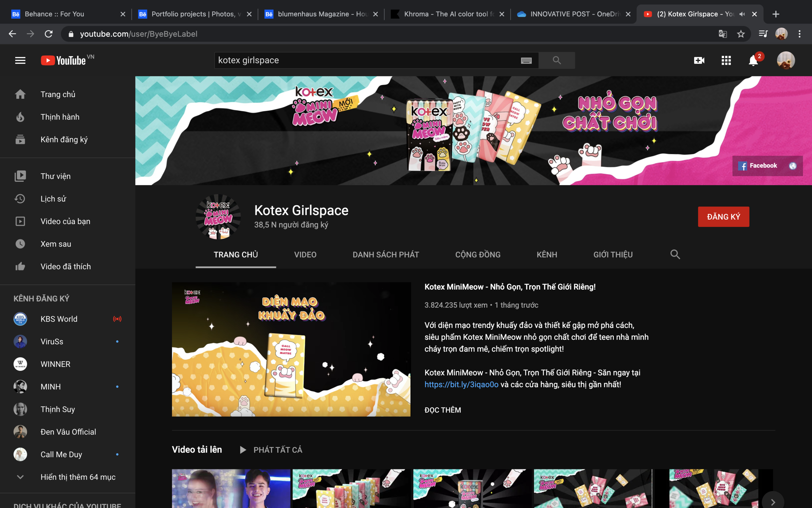The image size is (812, 508).
Task: Open the YouTube apps grid icon
Action: coord(726,60)
